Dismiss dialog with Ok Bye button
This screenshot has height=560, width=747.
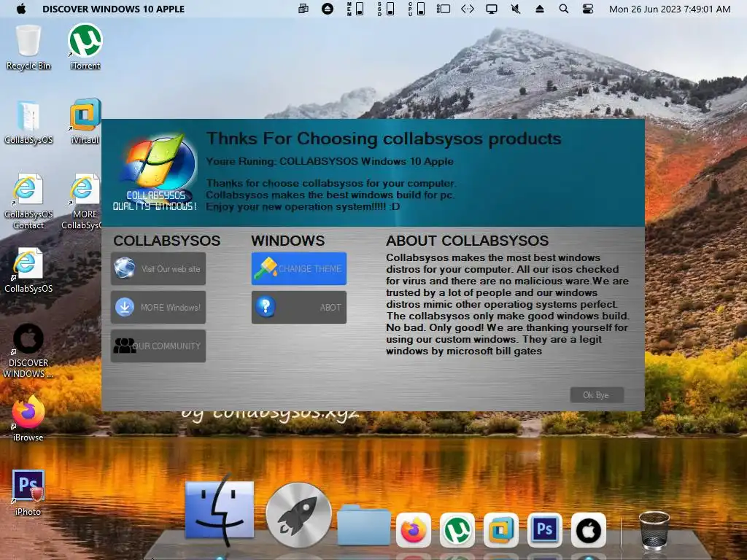597,394
